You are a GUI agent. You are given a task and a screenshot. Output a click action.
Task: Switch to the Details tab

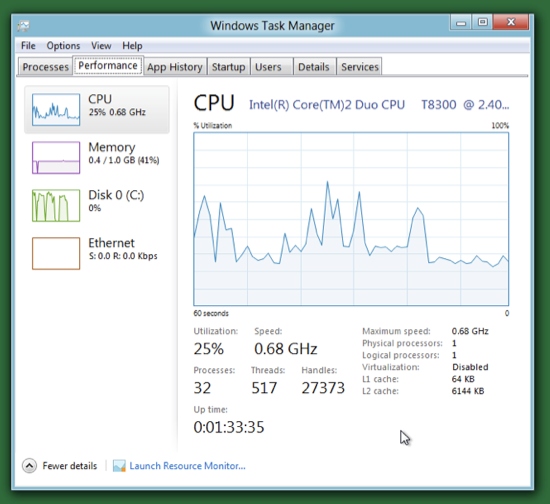click(x=314, y=67)
